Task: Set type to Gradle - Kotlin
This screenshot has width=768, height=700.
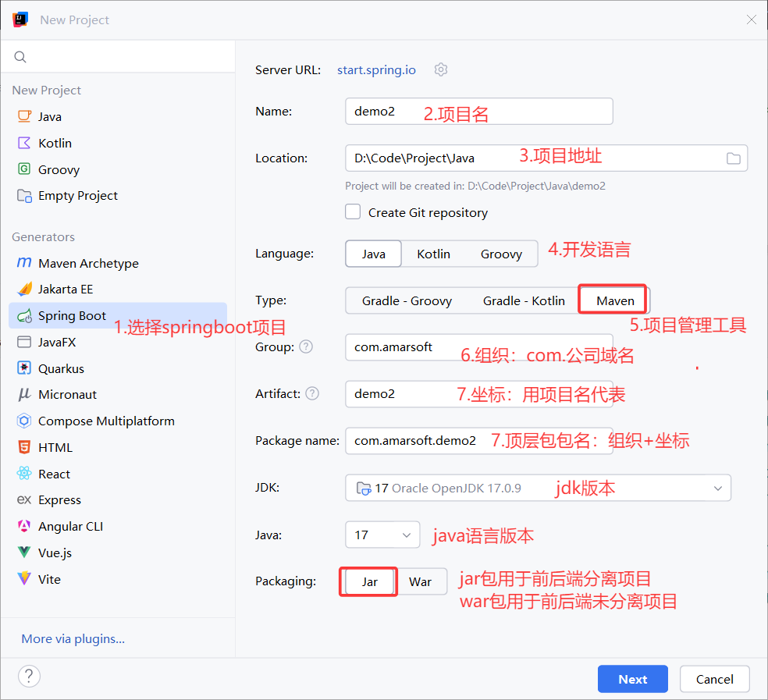Action: point(524,300)
